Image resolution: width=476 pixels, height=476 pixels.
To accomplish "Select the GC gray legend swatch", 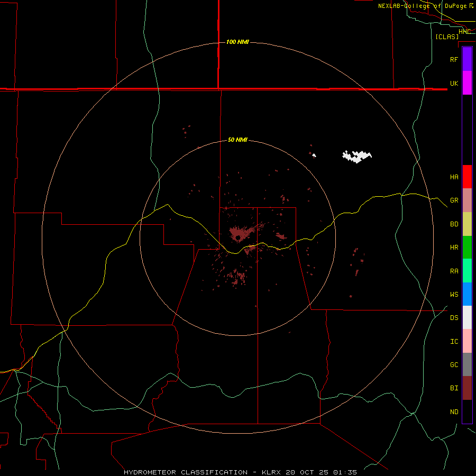I will [467, 364].
